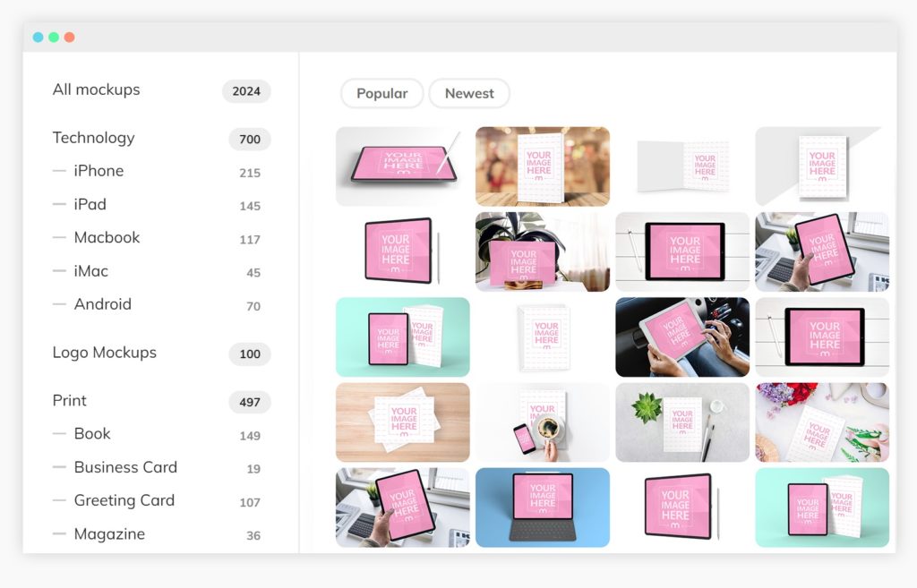
Task: Select the phone and coffee cup mockup
Action: (x=543, y=422)
